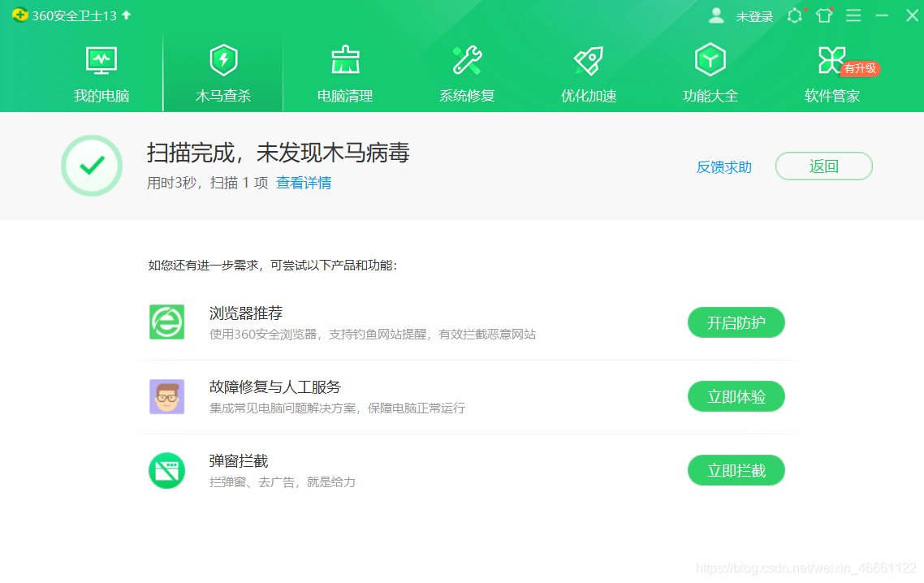
Task: Click the 扫描完成，未发现木马病毒 heading
Action: 278,153
